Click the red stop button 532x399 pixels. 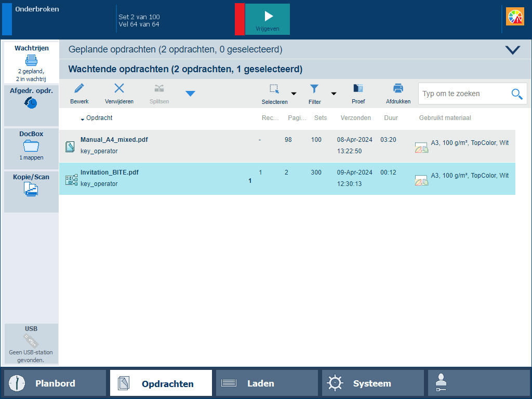240,19
